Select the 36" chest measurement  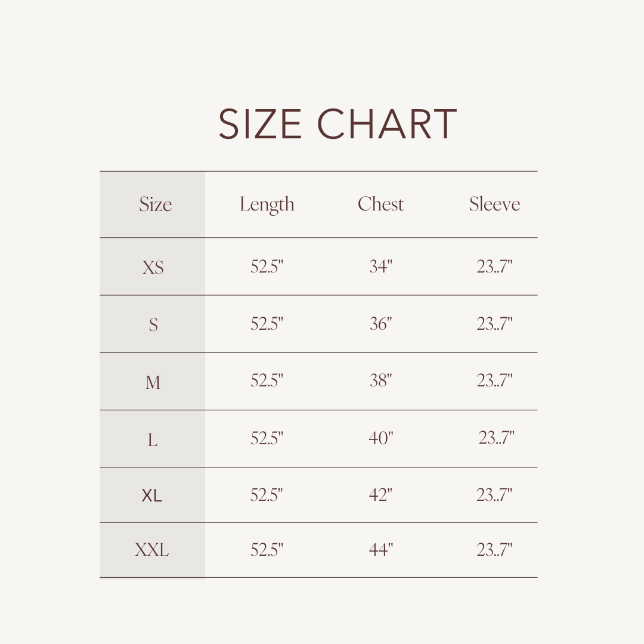click(380, 324)
